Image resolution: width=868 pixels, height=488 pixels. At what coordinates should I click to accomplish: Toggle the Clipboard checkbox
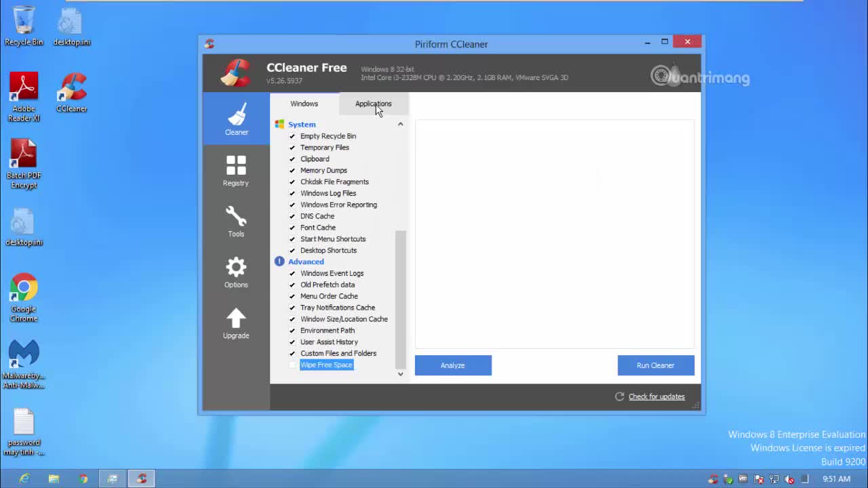click(x=292, y=159)
